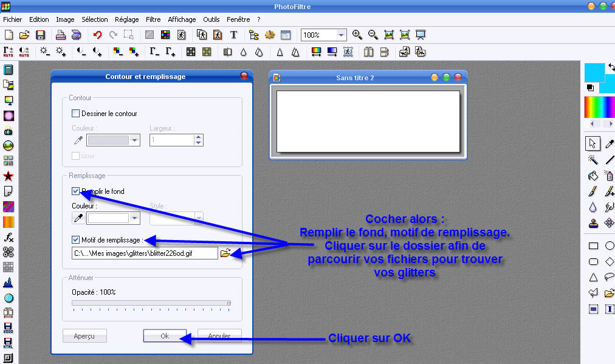Image resolution: width=615 pixels, height=364 pixels.
Task: Click the Ok button
Action: [165, 336]
